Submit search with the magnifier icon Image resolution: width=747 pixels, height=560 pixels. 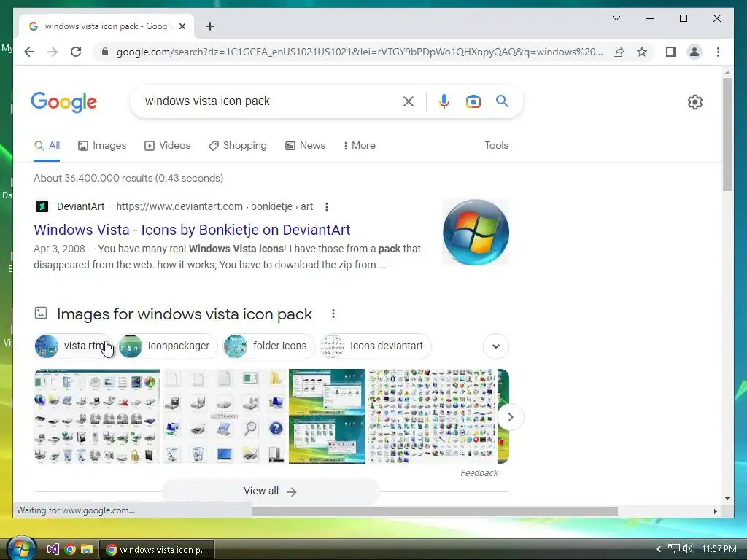pos(502,101)
